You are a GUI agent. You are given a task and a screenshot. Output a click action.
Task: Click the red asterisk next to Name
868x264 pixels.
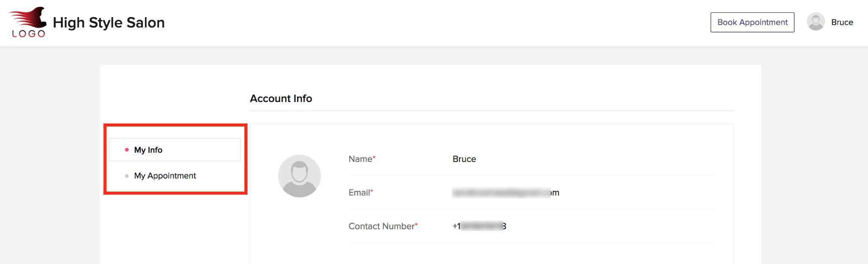tap(374, 157)
